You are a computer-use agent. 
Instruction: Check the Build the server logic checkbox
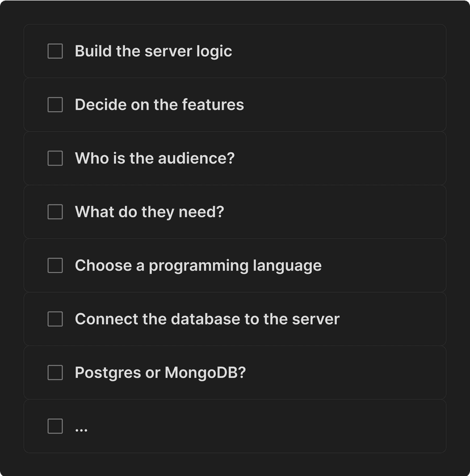point(55,51)
